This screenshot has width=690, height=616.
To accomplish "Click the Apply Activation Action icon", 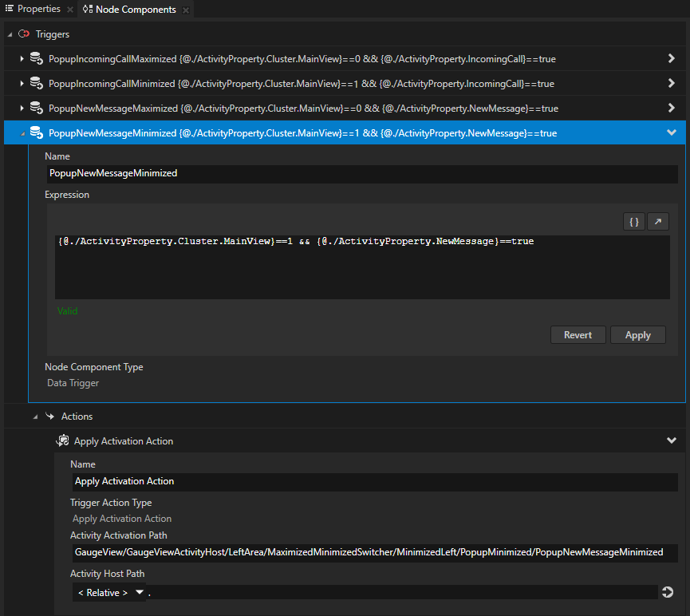I will pyautogui.click(x=63, y=440).
